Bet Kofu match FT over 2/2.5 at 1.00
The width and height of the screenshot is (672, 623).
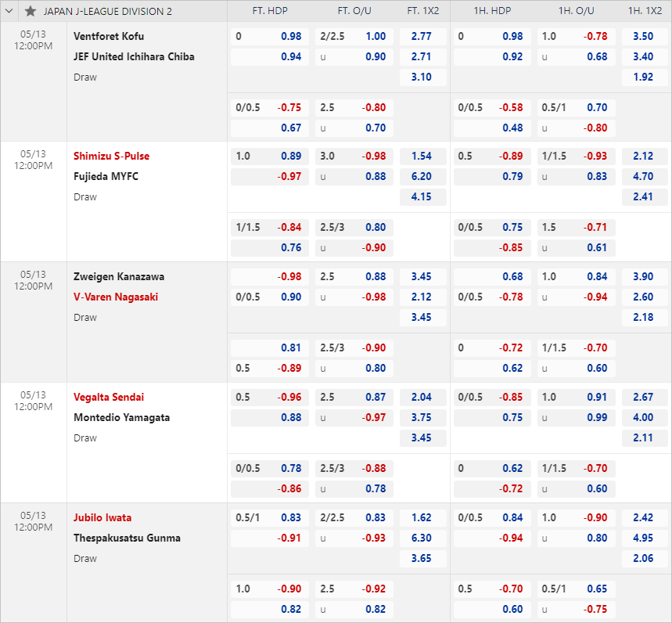tap(354, 37)
